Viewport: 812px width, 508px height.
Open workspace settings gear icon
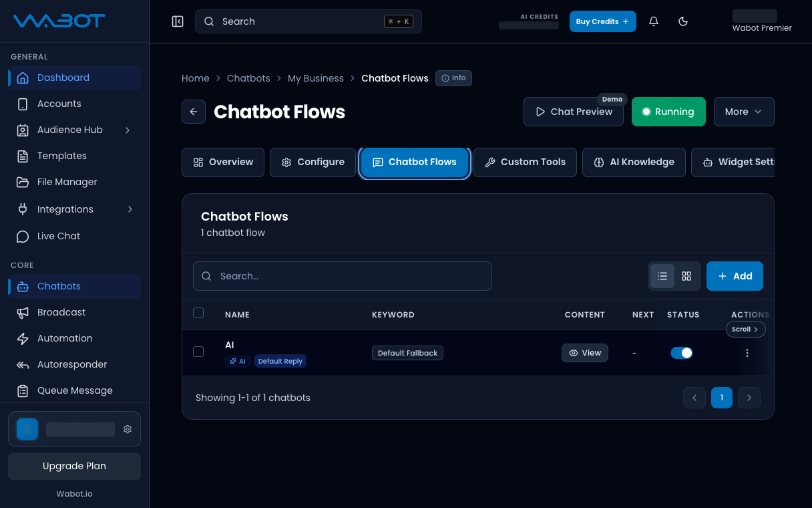click(x=128, y=429)
